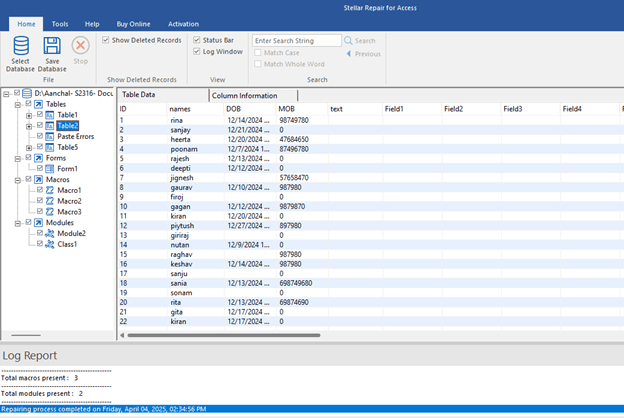Image resolution: width=624 pixels, height=418 pixels.
Task: Click the Previous search arrow icon
Action: click(x=348, y=53)
